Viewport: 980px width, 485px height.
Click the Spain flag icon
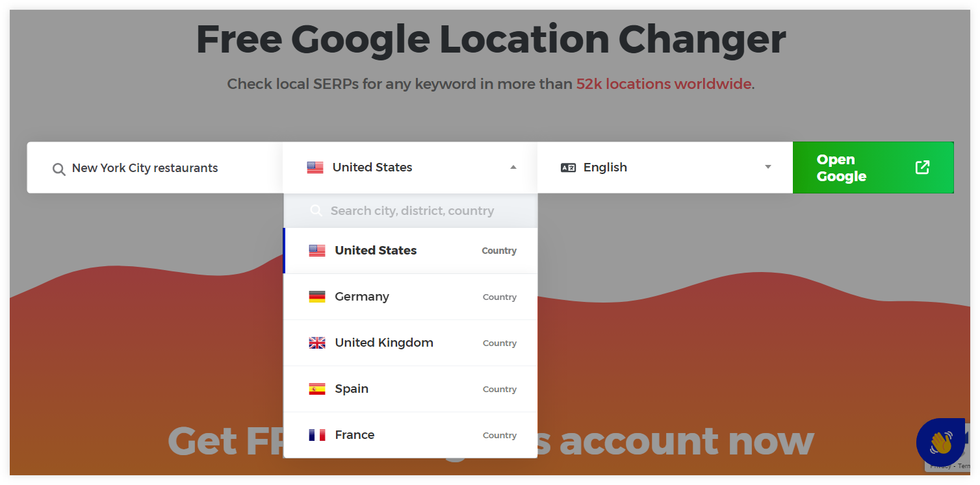316,388
